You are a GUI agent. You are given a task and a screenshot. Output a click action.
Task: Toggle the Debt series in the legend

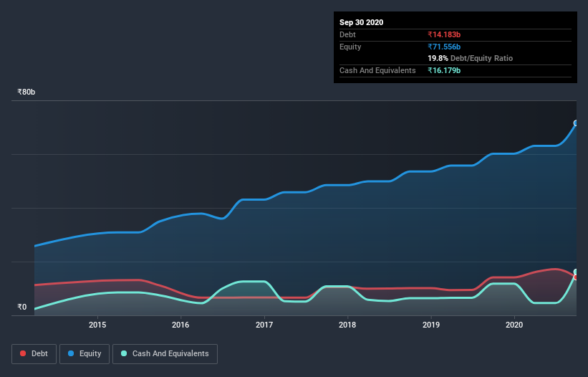34,354
